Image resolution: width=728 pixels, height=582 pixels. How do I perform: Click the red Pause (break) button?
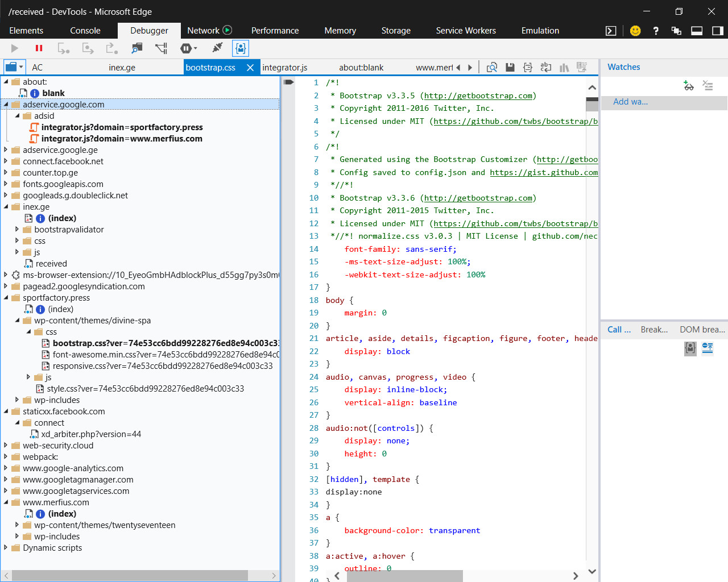[x=39, y=48]
